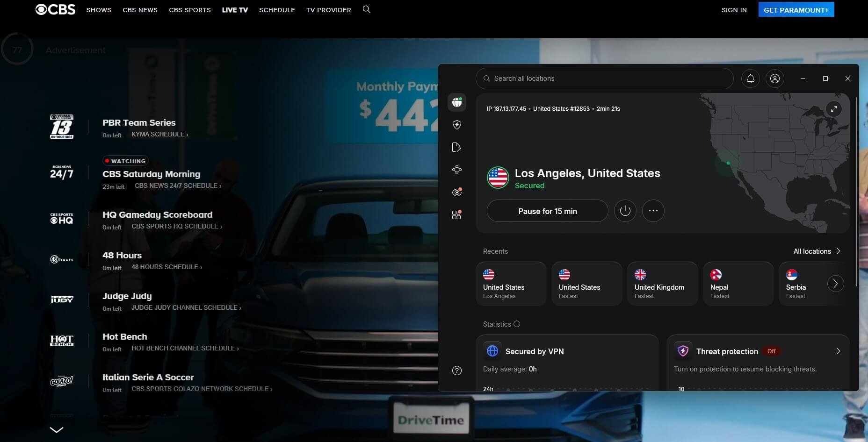Select the Nepal Fastest recent card

pyautogui.click(x=738, y=284)
